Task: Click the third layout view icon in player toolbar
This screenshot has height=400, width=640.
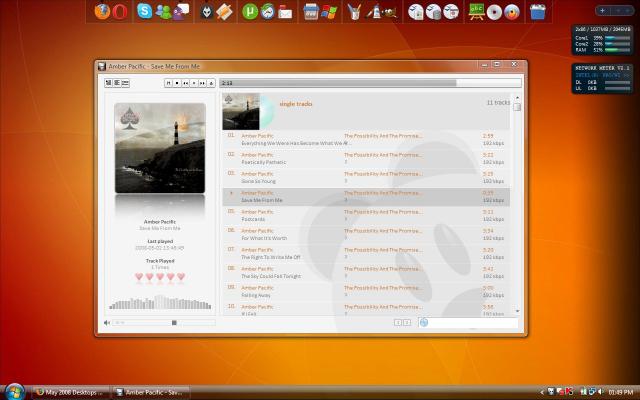Action: click(125, 83)
